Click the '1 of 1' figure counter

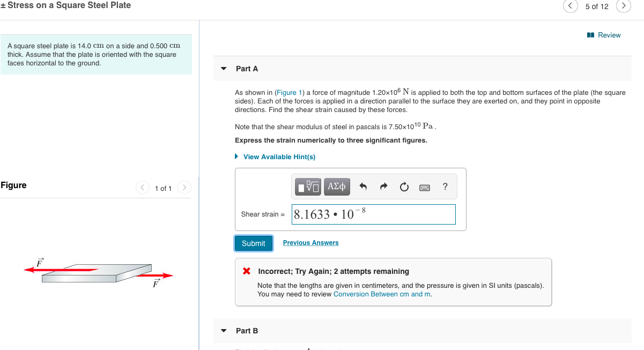pos(163,188)
